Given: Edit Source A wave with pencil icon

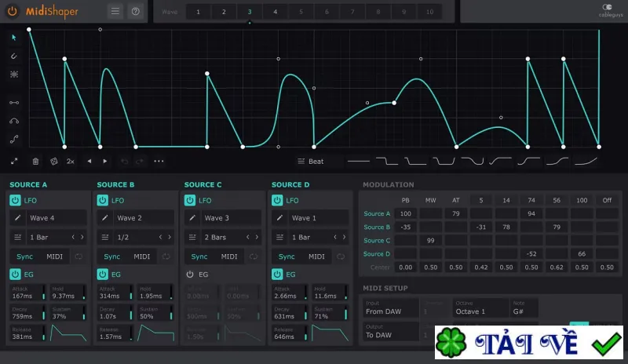Looking at the screenshot, I should point(17,218).
